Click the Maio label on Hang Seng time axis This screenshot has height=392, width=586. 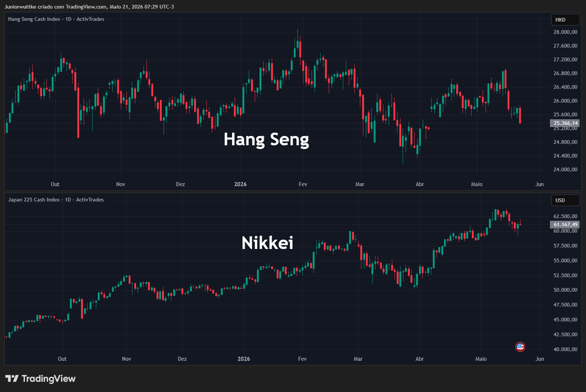point(477,184)
